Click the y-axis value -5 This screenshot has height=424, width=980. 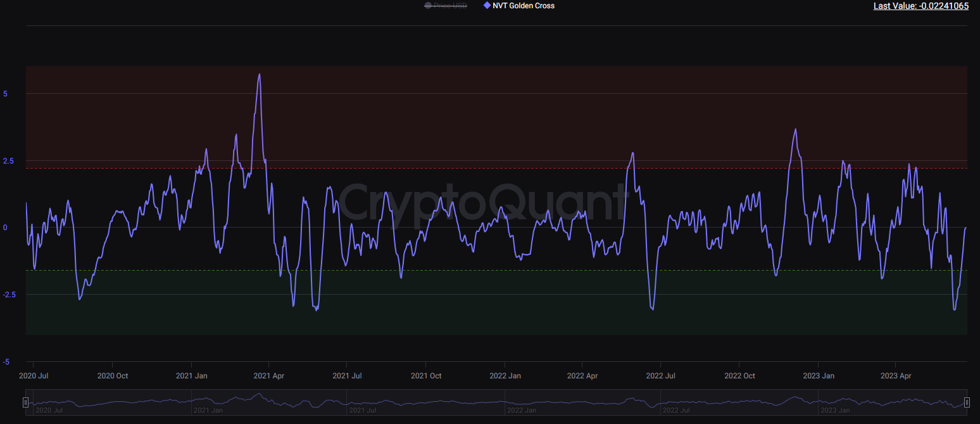pos(6,362)
